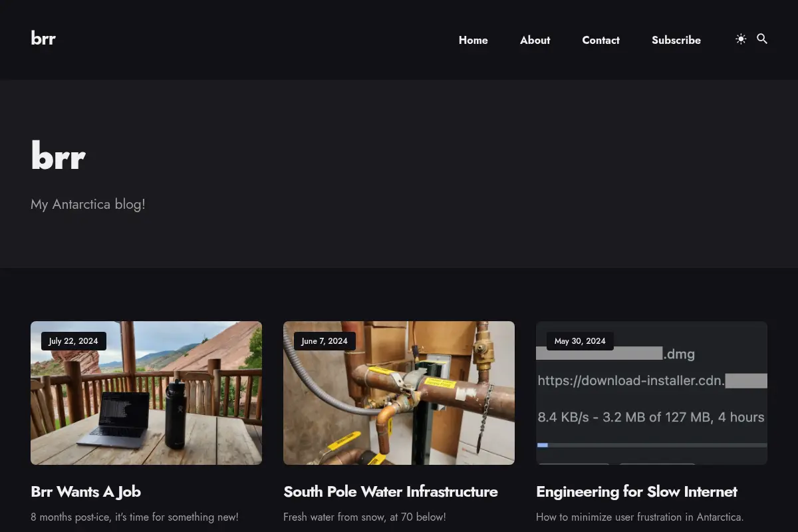Open the South Pole Water Infrastructure title
The image size is (798, 532).
click(x=390, y=491)
